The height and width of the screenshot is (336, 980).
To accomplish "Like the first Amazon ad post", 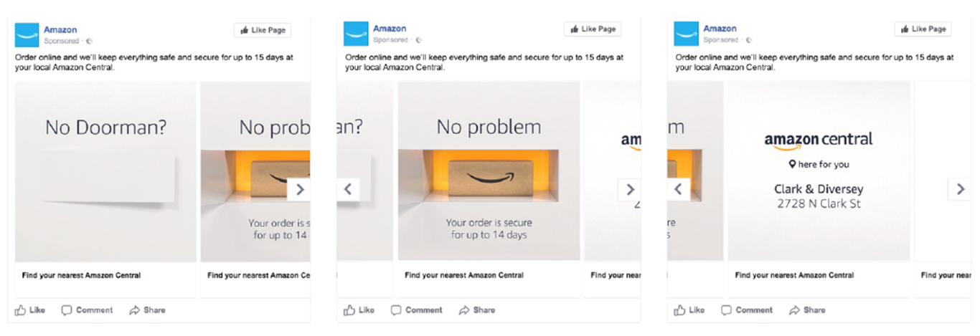I will click(x=29, y=310).
